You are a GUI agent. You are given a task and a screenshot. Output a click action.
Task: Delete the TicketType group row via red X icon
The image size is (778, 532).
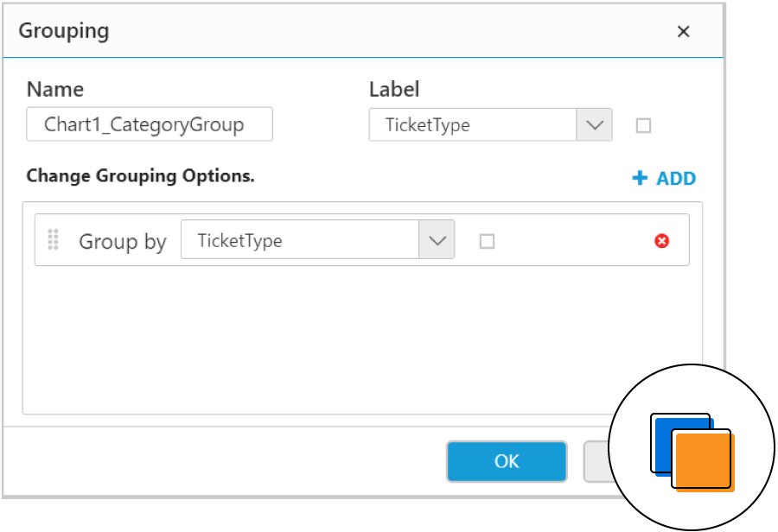point(660,242)
